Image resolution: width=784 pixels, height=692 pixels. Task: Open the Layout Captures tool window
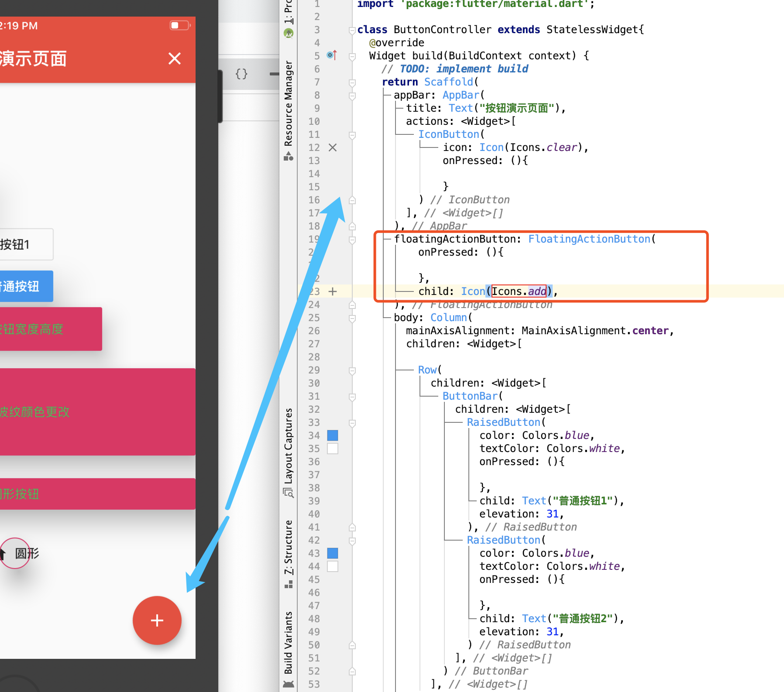[x=289, y=452]
